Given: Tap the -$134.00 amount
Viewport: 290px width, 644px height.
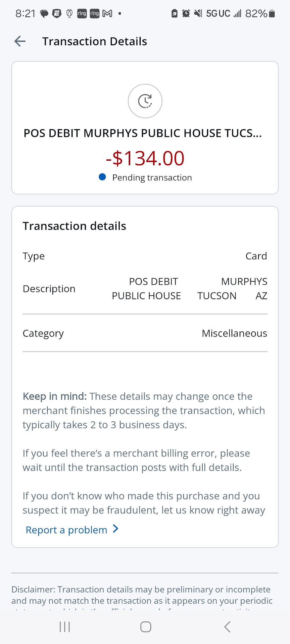Looking at the screenshot, I should coord(145,158).
